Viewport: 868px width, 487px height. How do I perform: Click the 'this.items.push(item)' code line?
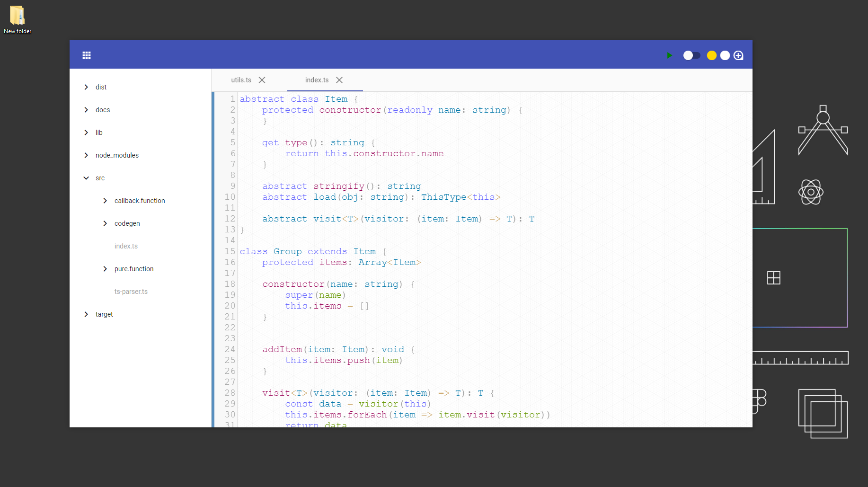coord(344,360)
